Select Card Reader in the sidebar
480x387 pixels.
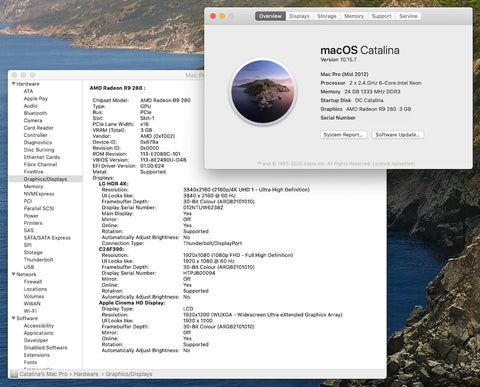[x=38, y=128]
